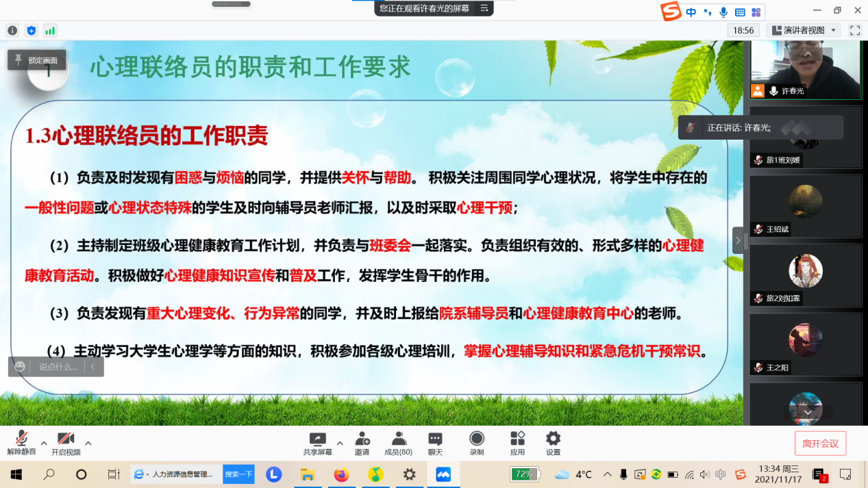Image resolution: width=868 pixels, height=488 pixels.
Task: Turn on the camera (开启视频)
Action: point(66,443)
